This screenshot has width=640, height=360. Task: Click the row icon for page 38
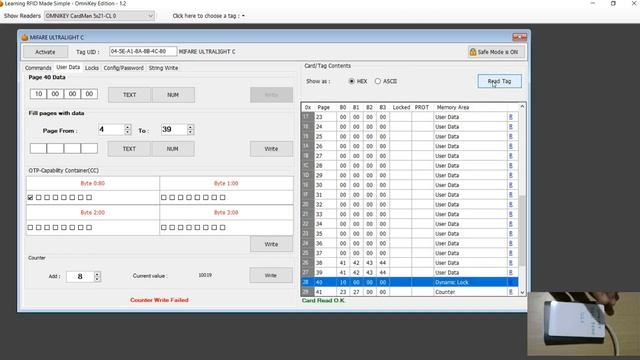pyautogui.click(x=511, y=263)
